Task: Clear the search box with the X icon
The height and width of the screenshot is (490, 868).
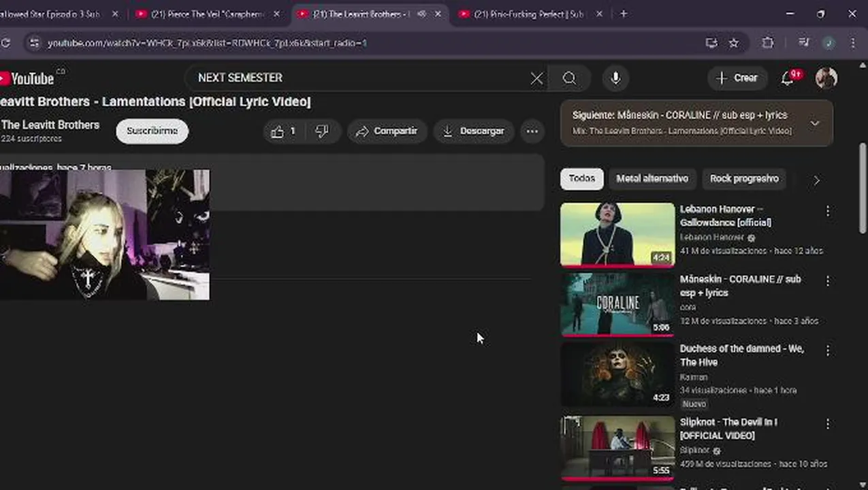Action: click(536, 78)
